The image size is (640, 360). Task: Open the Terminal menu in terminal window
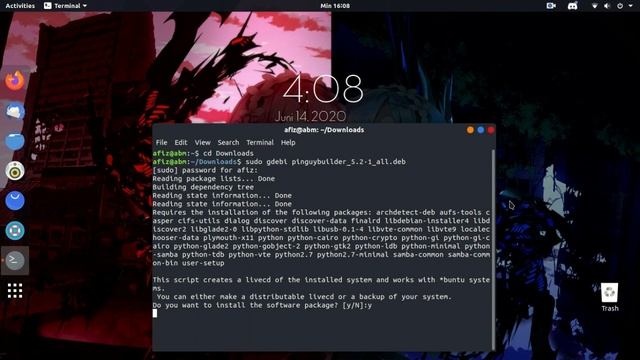pyautogui.click(x=260, y=142)
